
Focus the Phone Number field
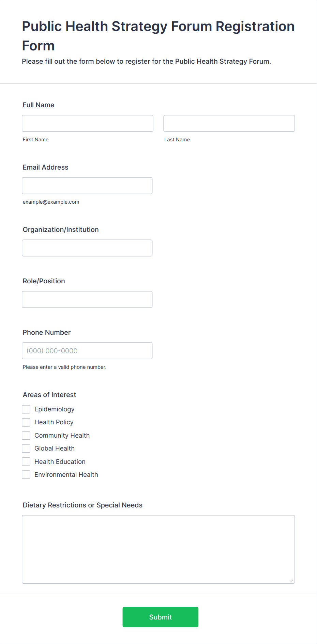coord(87,351)
